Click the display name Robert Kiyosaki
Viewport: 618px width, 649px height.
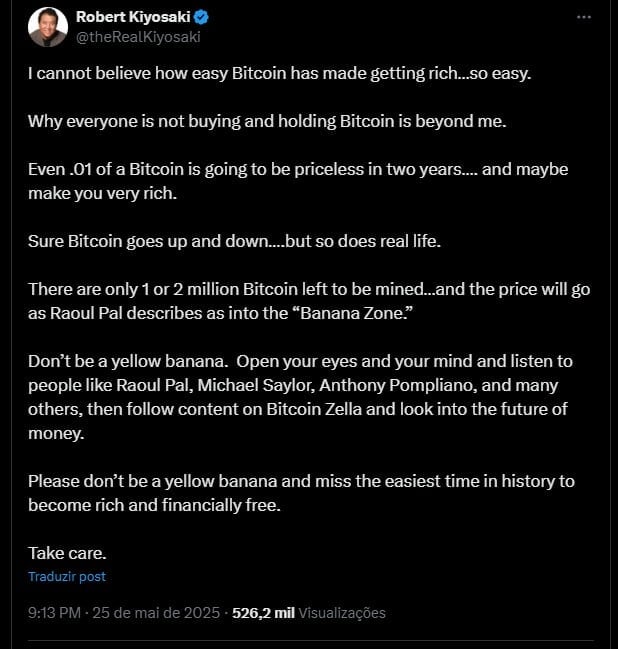(x=133, y=17)
